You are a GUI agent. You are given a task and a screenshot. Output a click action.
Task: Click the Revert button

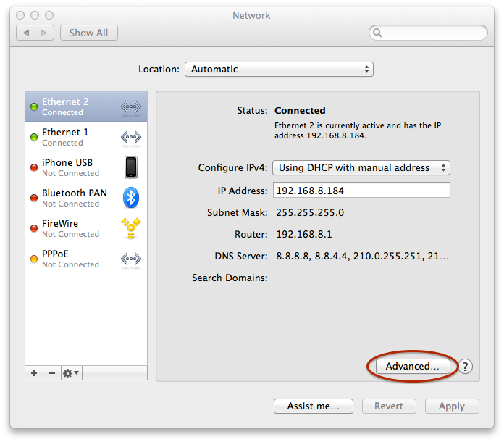(389, 406)
